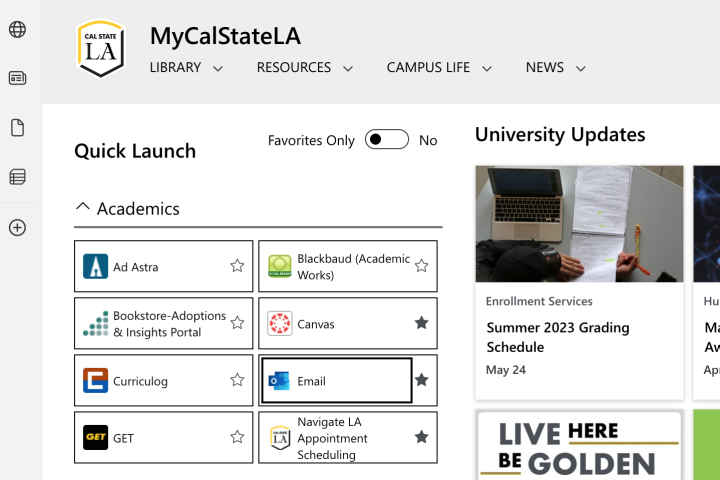Favorite GET with its star
This screenshot has width=720, height=480.
point(237,436)
